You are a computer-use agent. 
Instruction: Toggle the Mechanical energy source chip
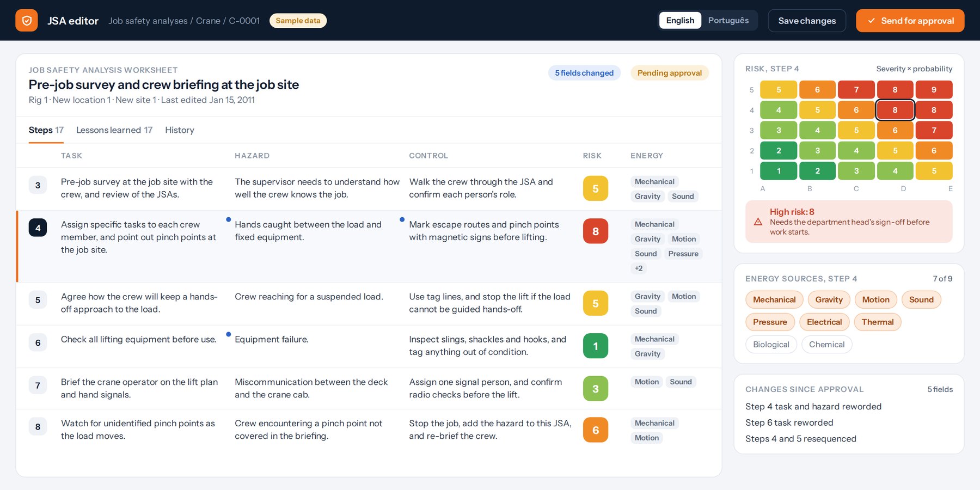pos(774,299)
